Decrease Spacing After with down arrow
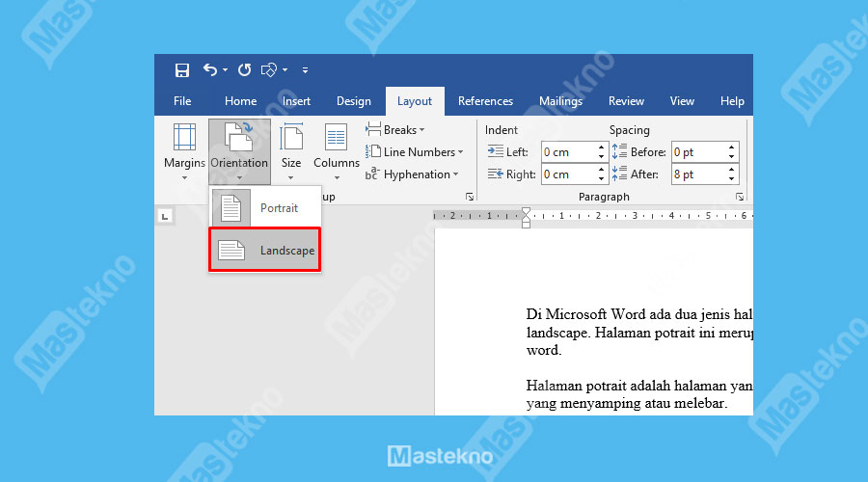 (x=732, y=179)
